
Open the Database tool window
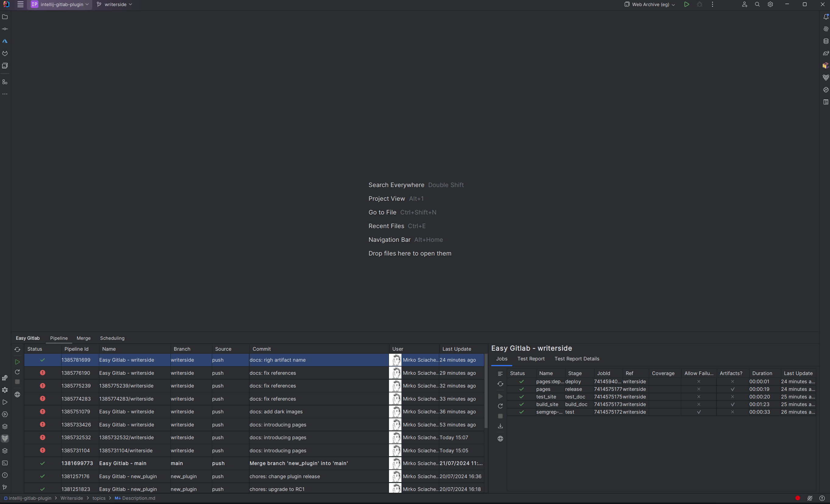click(x=826, y=41)
